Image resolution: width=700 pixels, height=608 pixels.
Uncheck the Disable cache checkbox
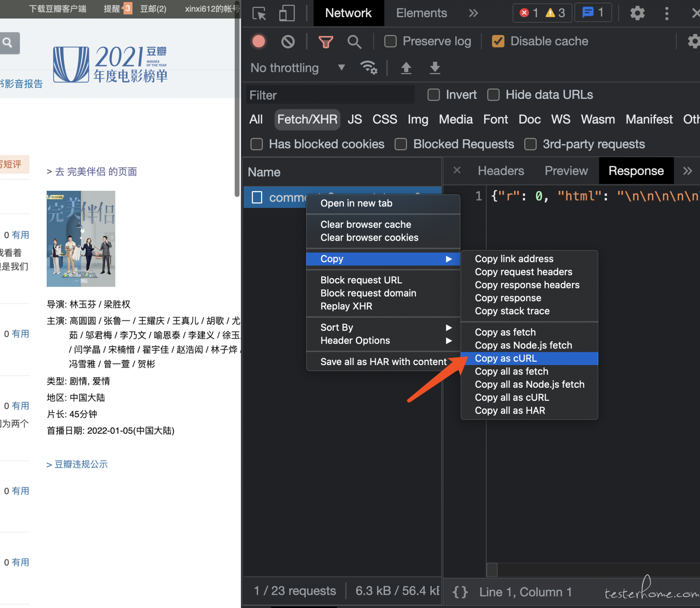pyautogui.click(x=498, y=41)
